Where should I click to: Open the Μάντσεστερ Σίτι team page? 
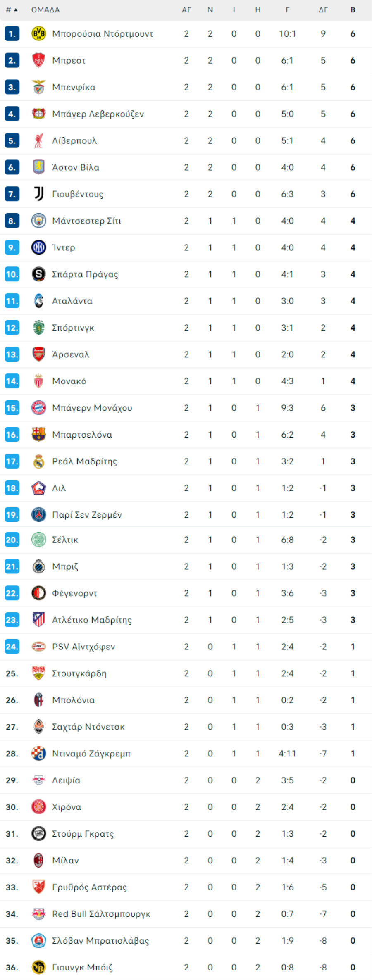tap(86, 221)
